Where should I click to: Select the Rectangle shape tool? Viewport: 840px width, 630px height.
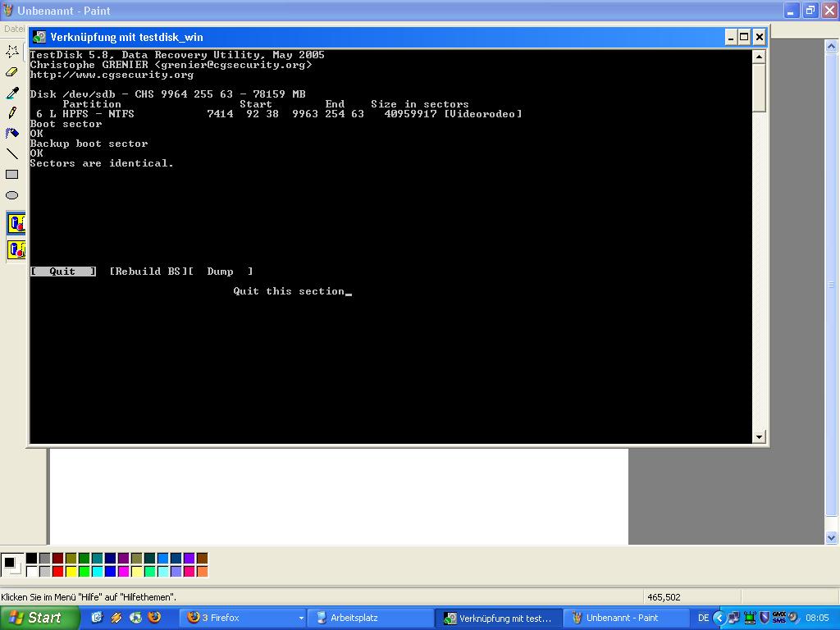(11, 175)
